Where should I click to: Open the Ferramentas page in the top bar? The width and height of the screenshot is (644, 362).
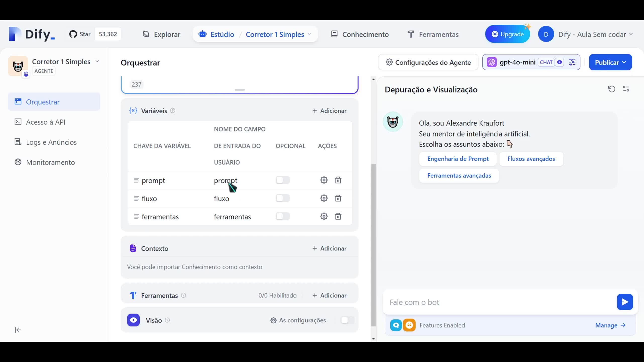click(433, 34)
